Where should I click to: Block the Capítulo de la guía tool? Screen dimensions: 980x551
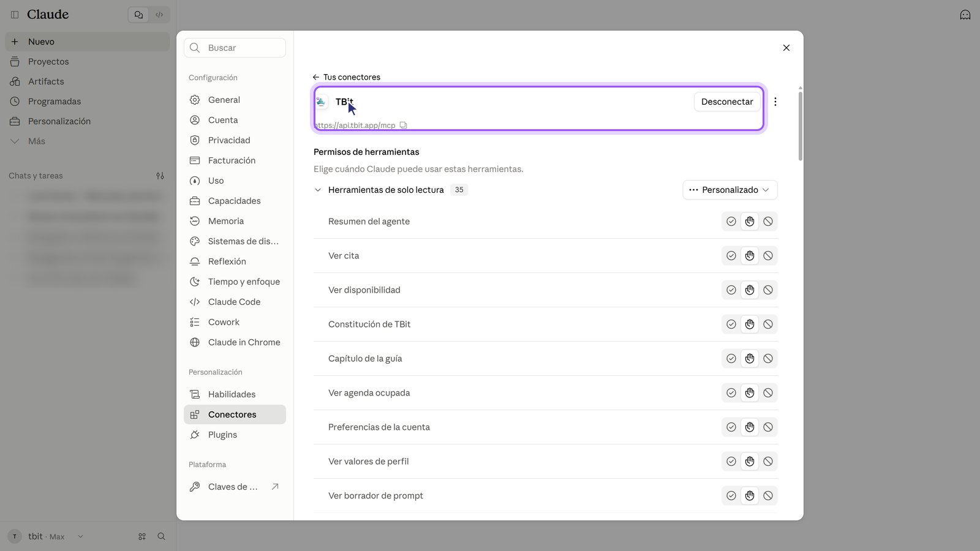pyautogui.click(x=768, y=359)
